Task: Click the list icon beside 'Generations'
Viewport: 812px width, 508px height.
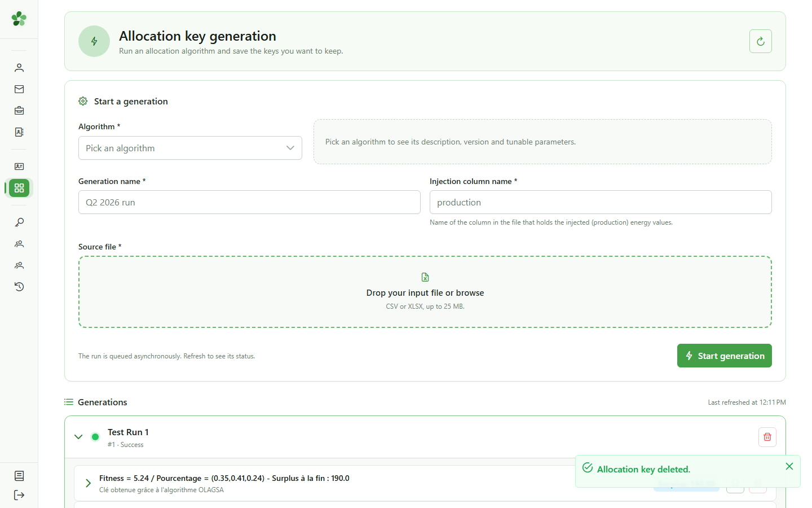Action: (69, 402)
